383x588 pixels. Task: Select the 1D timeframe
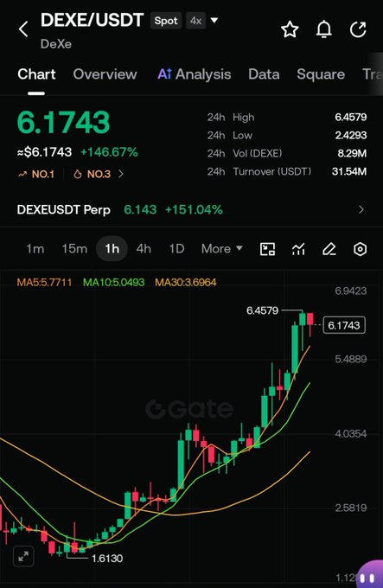pos(176,249)
